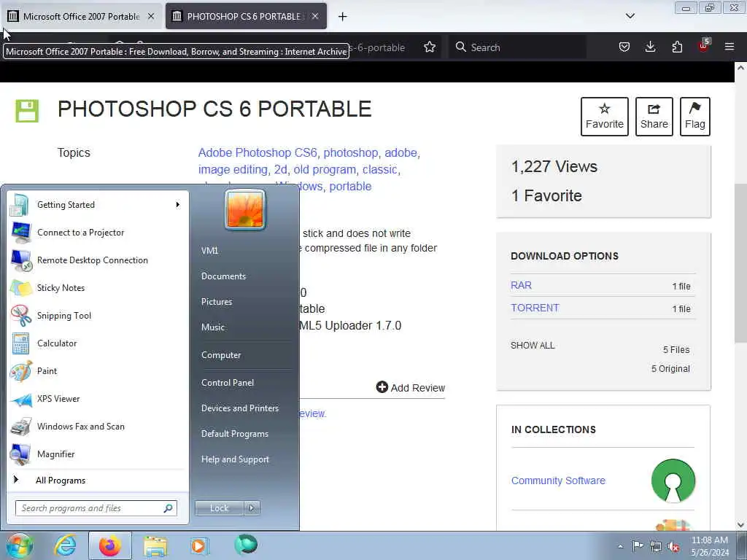Open shutdown options arrow next to Lock
Image resolution: width=747 pixels, height=560 pixels.
(x=252, y=508)
